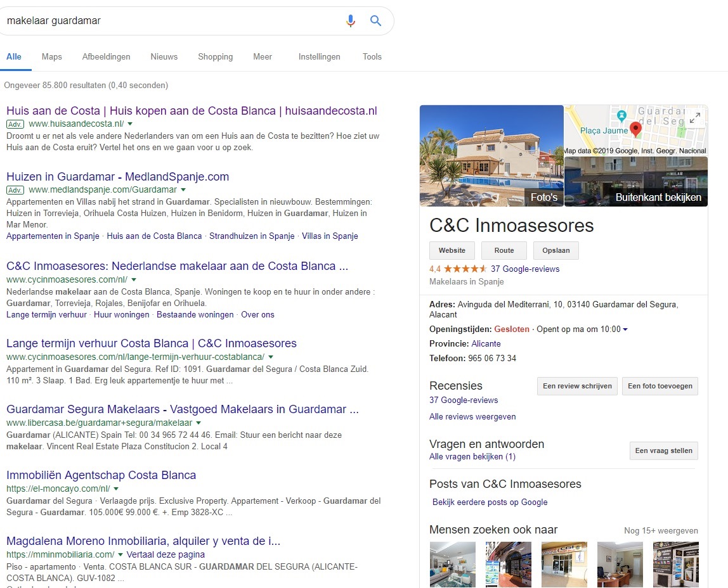Screen dimensions: 728x588
Task: Expand dropdown arrow next to www.huisaandecosta.nl
Action: click(x=130, y=124)
